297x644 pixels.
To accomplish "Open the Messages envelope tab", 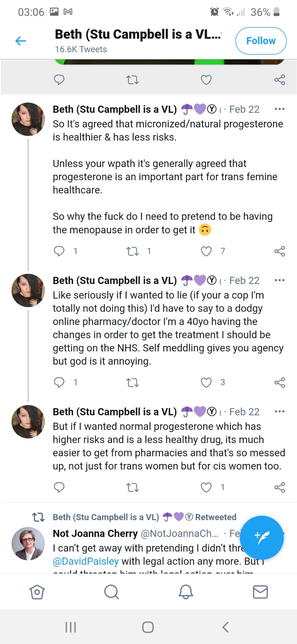I will click(260, 592).
